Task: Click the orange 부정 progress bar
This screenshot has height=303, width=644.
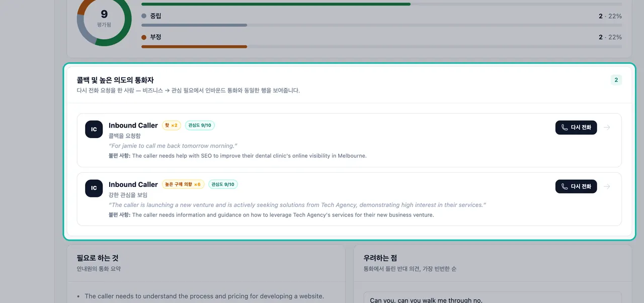Action: [382, 47]
